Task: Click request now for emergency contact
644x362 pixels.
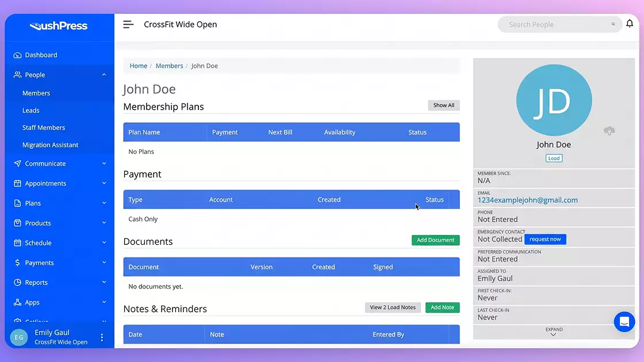Action: pyautogui.click(x=545, y=239)
